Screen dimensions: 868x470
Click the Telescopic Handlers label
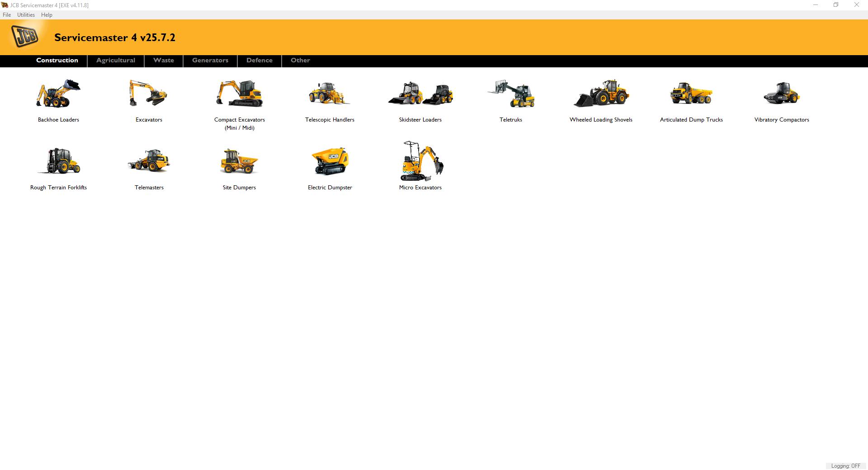tap(330, 120)
